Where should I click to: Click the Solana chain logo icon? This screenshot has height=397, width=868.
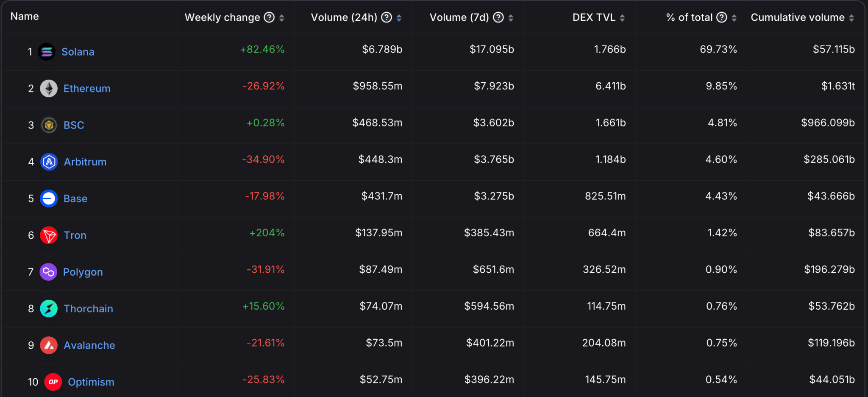[x=47, y=52]
